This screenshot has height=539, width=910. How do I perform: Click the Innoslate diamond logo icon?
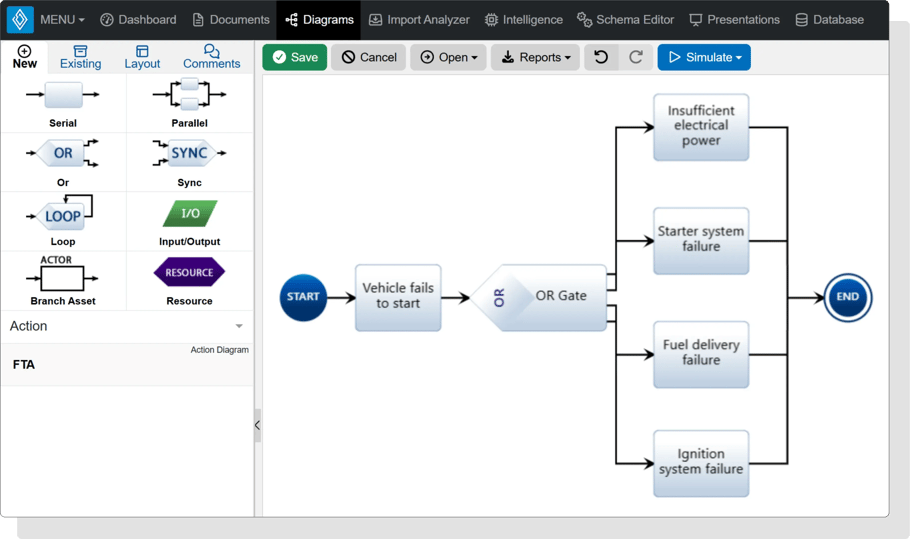[20, 20]
